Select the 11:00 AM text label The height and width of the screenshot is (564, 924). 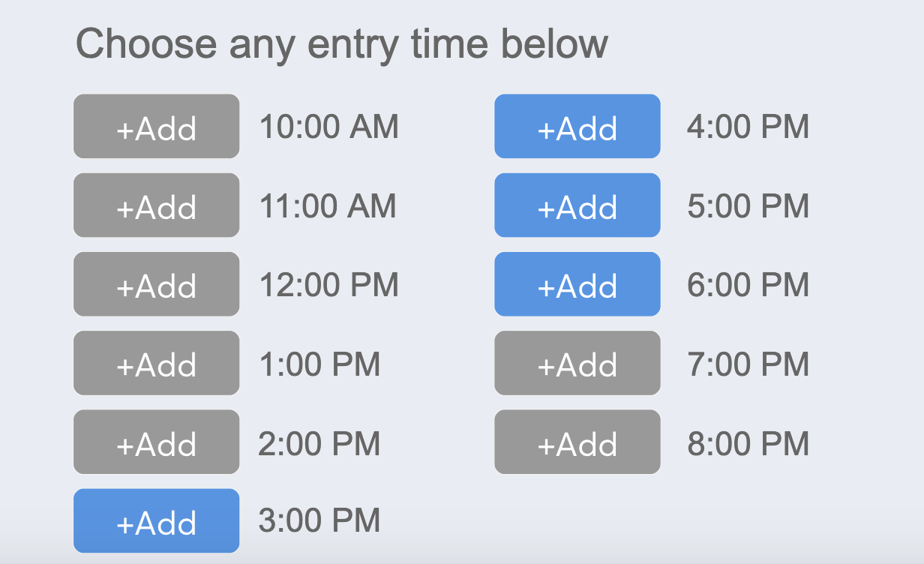tap(328, 205)
